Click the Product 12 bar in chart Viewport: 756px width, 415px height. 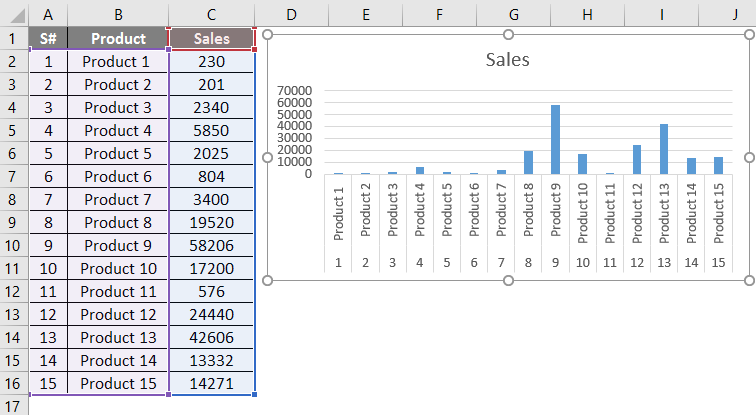[x=637, y=160]
